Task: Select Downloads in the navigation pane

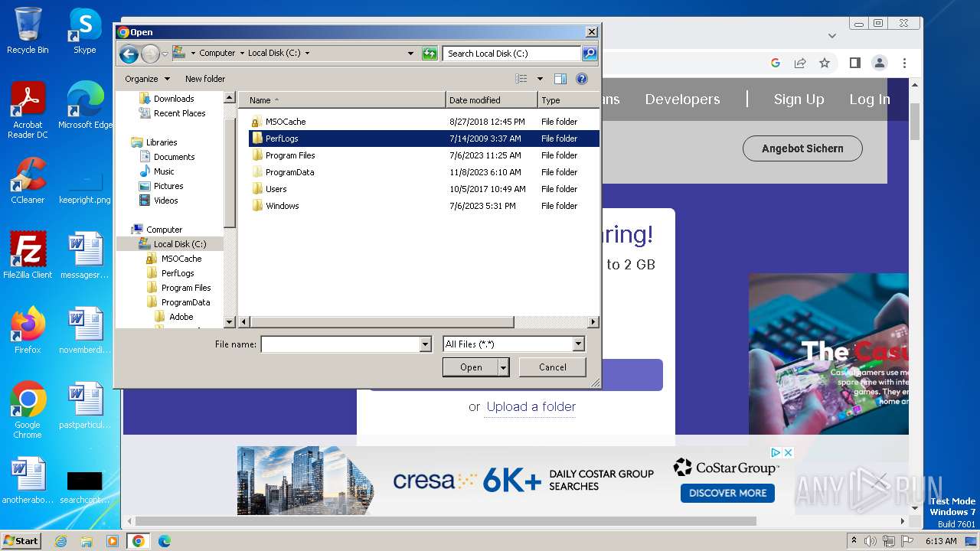Action: (x=166, y=99)
